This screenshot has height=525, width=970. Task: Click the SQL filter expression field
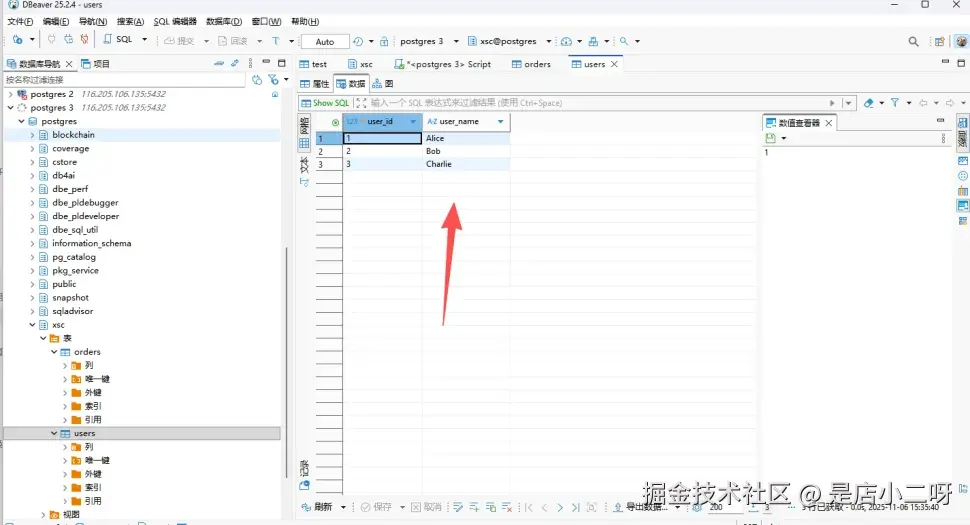[x=597, y=103]
